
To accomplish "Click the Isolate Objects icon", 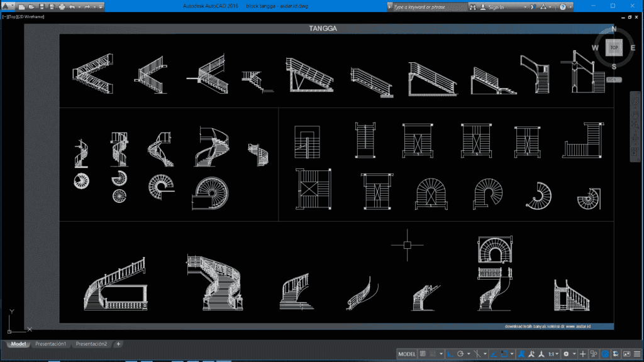I will (594, 354).
